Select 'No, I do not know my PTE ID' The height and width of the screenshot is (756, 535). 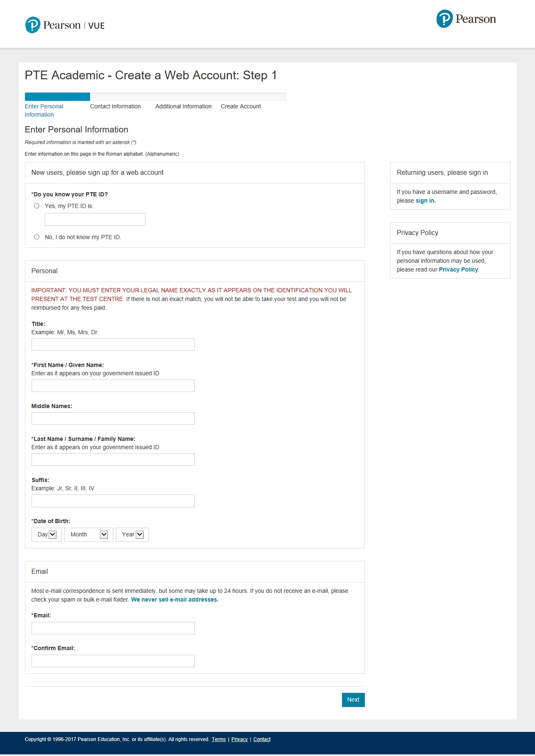coord(37,237)
